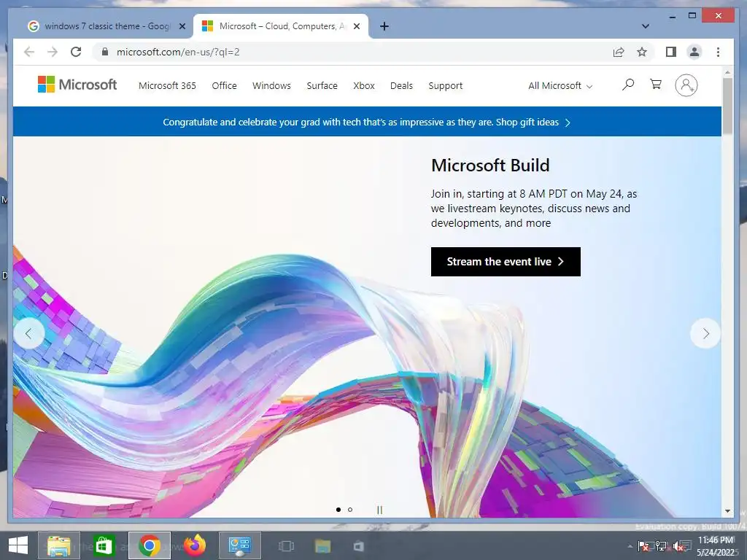
Task: Click the Shop gift ideas banner link
Action: pos(533,122)
